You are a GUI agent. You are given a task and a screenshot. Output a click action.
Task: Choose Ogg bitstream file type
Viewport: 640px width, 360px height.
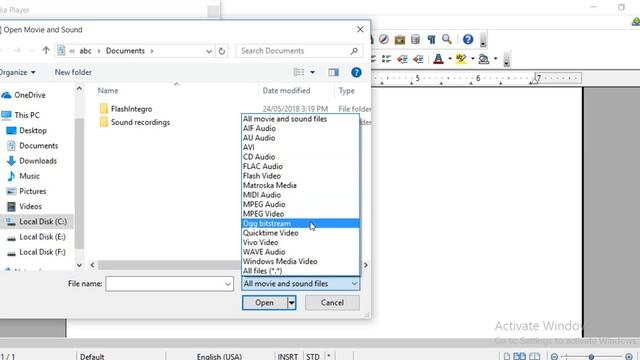click(x=300, y=223)
